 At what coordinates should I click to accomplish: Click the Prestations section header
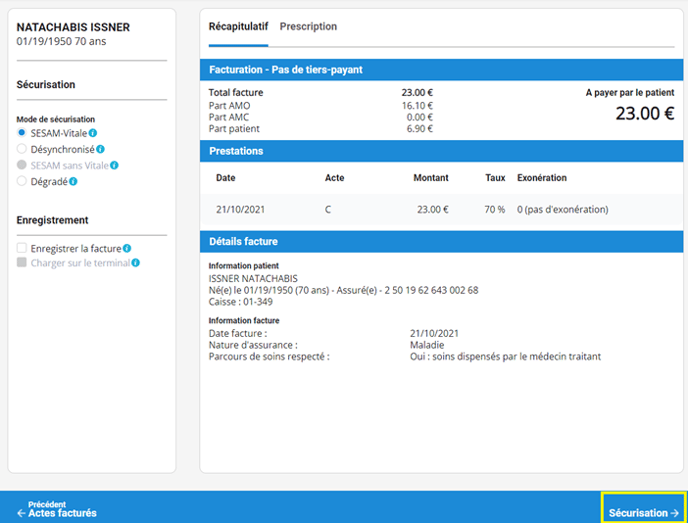[x=441, y=151]
